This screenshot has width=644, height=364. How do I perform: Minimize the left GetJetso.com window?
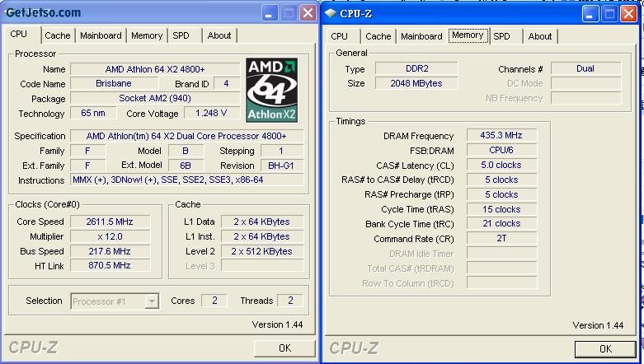[x=269, y=13]
